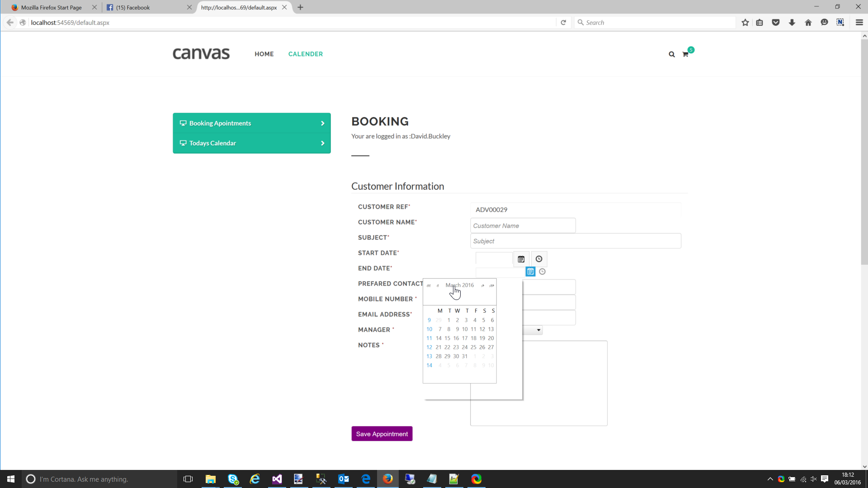Image resolution: width=868 pixels, height=488 pixels.
Task: Click the site search magnifier icon
Action: 672,54
